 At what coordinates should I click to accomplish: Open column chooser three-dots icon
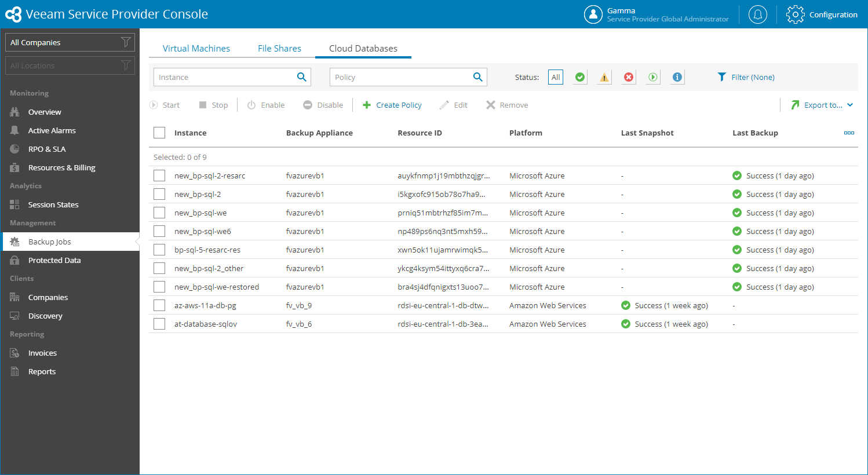pos(849,133)
